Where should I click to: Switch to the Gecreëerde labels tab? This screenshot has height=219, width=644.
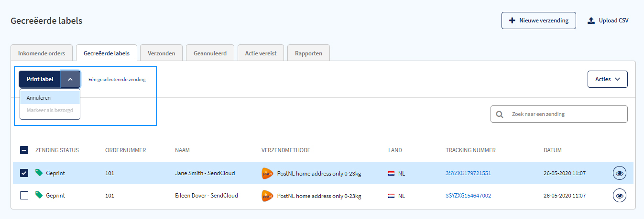pos(107,53)
